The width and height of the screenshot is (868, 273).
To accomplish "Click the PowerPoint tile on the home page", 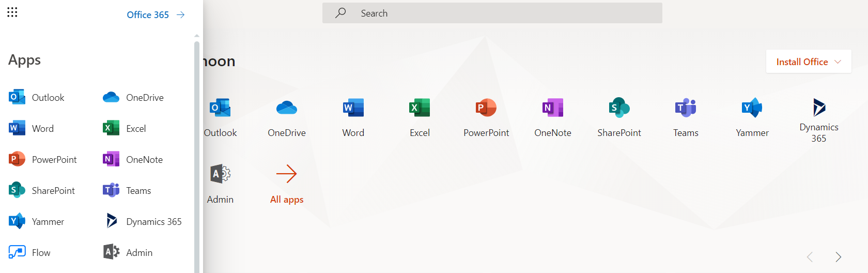I will pyautogui.click(x=486, y=117).
